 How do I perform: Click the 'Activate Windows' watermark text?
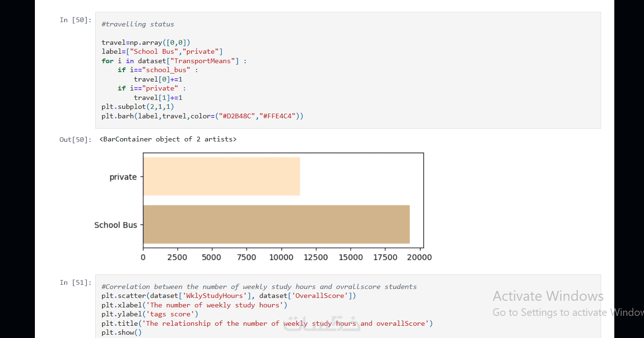point(548,296)
